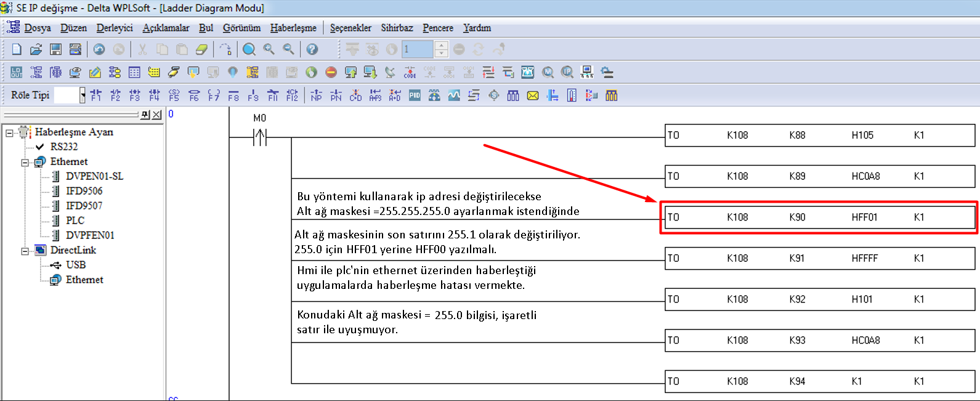
Task: Click the Save floppy disk icon
Action: [55, 49]
